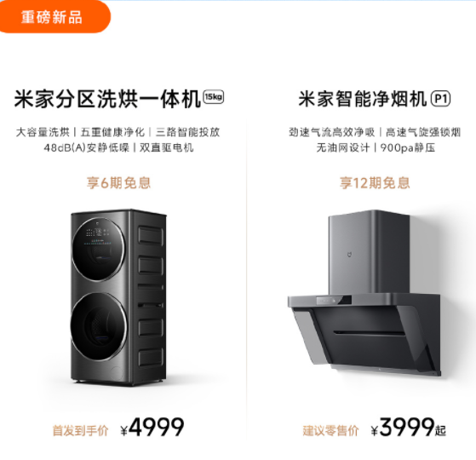This screenshot has height=460, width=476.
Task: Click the 建议零售价 label
Action: coord(330,430)
